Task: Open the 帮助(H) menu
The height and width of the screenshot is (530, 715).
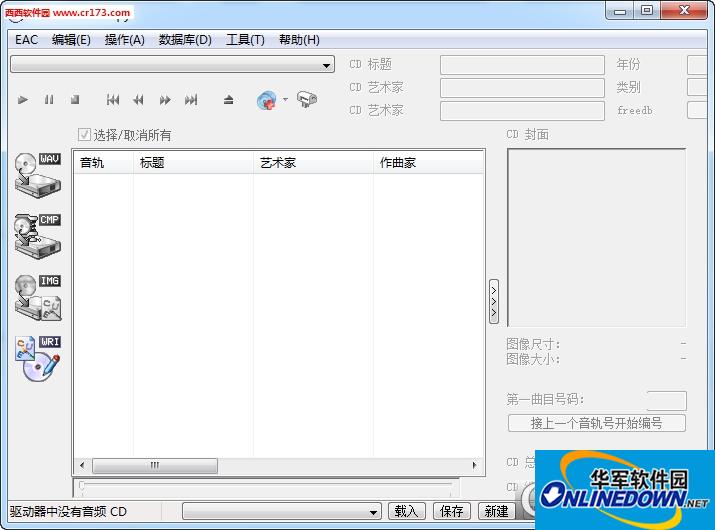Action: 299,40
